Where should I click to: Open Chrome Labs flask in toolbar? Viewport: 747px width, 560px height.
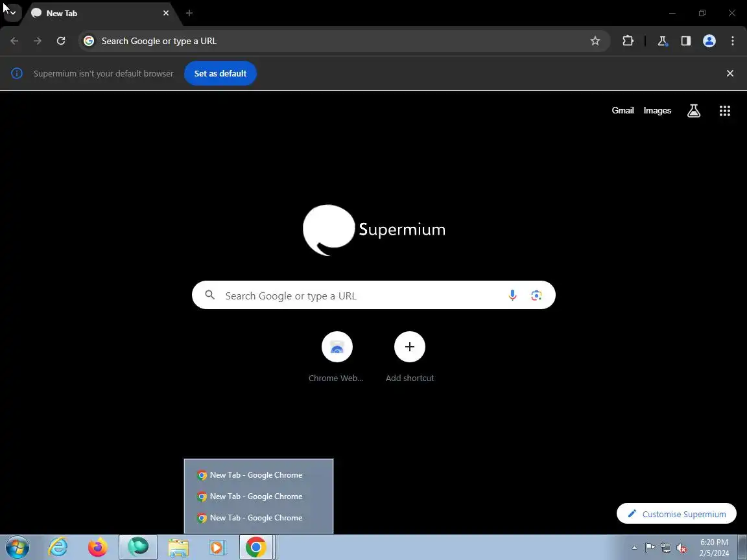662,41
